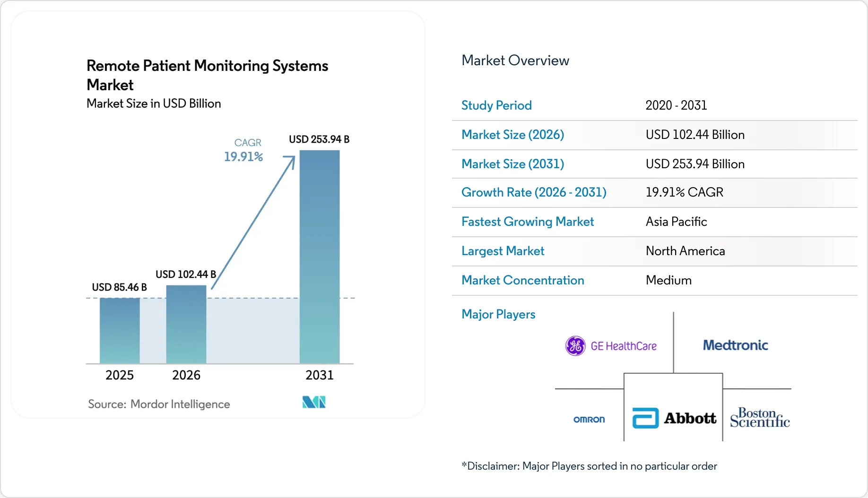Screen dimensions: 868x498
Task: Click the 2025 axis label
Action: (120, 375)
